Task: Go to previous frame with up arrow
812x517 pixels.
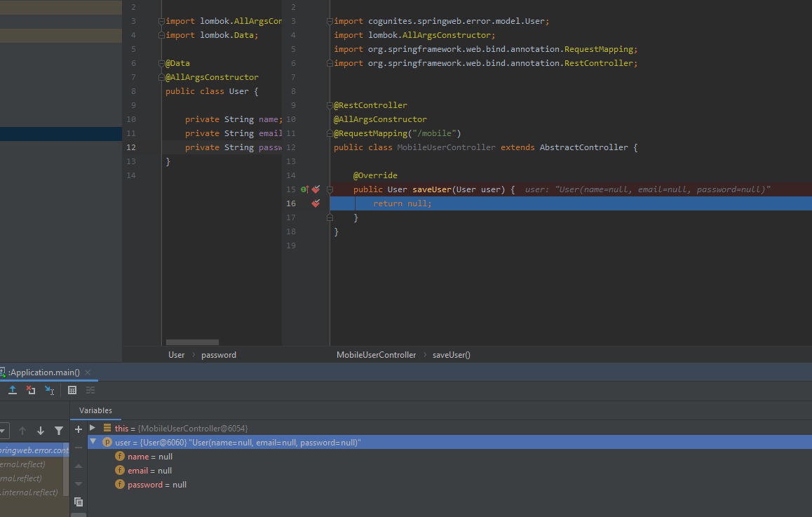Action: pos(22,431)
